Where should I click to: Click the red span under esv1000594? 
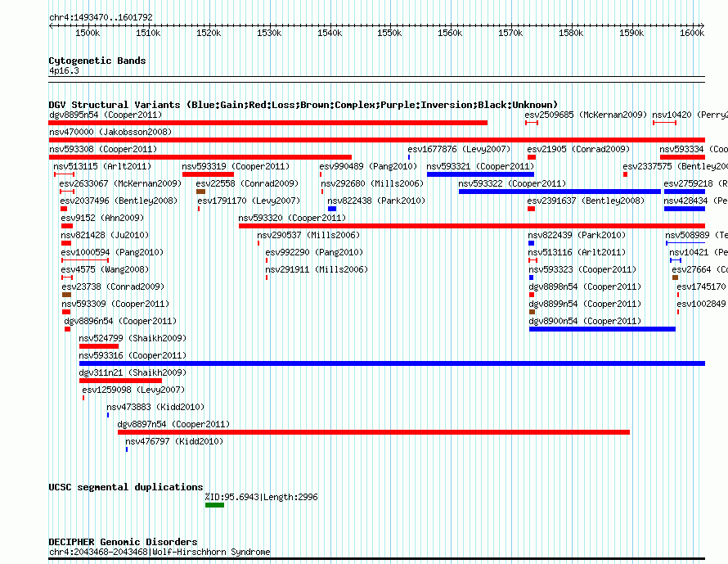click(x=85, y=260)
